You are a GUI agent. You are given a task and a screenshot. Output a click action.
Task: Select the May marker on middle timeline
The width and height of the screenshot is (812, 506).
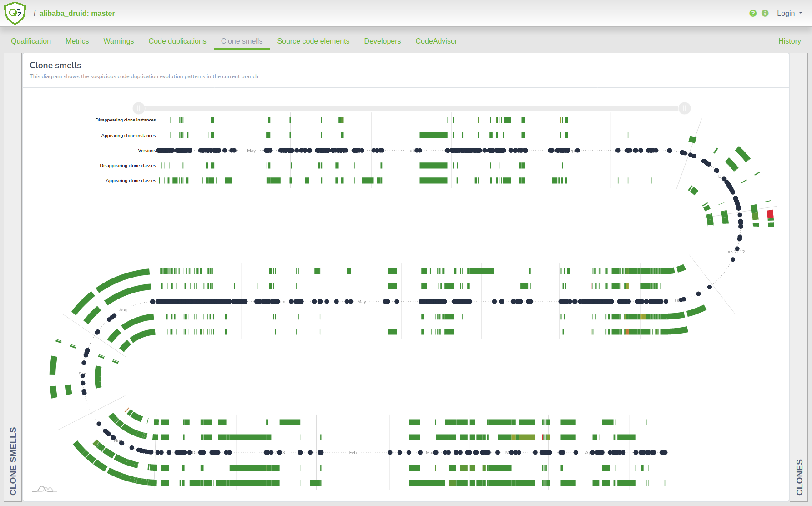point(362,302)
